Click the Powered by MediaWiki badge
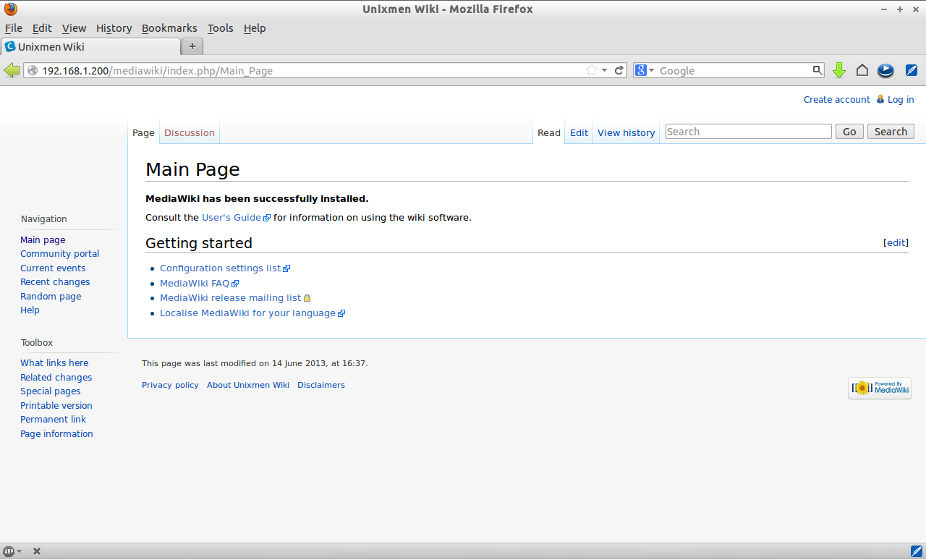The image size is (926, 560). (880, 388)
